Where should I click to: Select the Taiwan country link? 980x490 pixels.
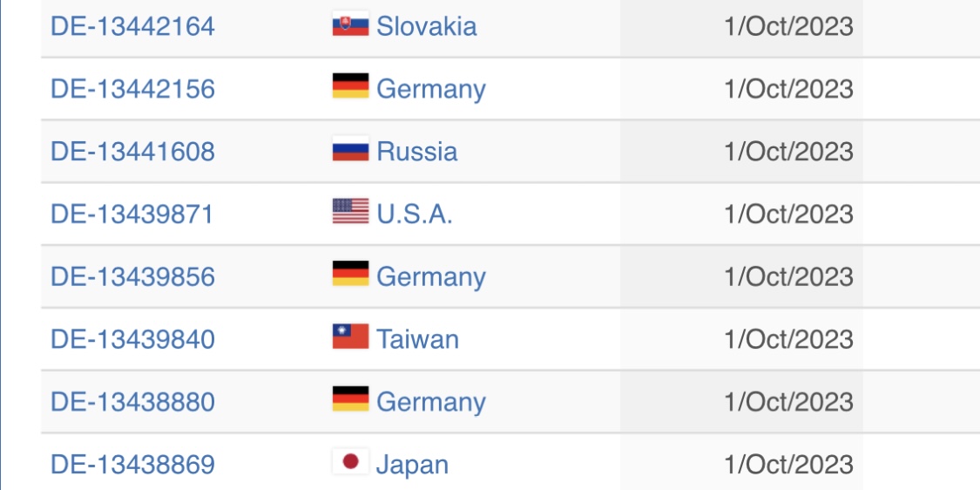(x=417, y=339)
